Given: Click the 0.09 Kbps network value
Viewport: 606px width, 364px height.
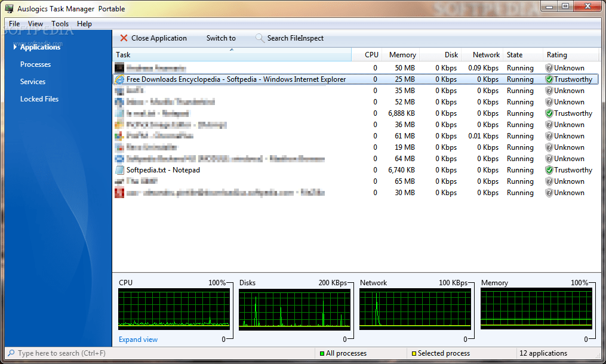Looking at the screenshot, I should (483, 68).
